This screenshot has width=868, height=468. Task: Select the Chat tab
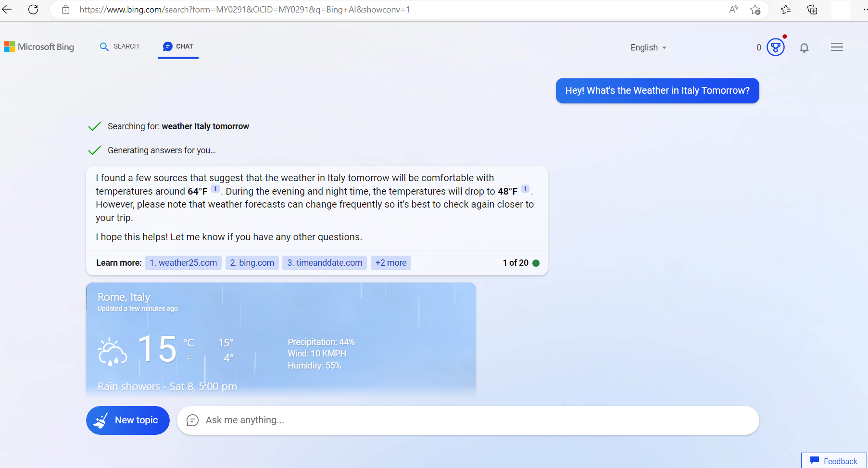coord(178,47)
